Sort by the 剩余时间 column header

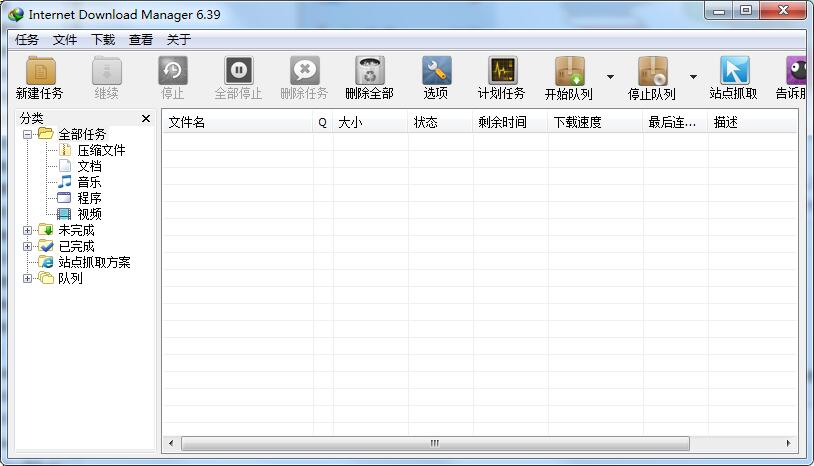(x=510, y=122)
